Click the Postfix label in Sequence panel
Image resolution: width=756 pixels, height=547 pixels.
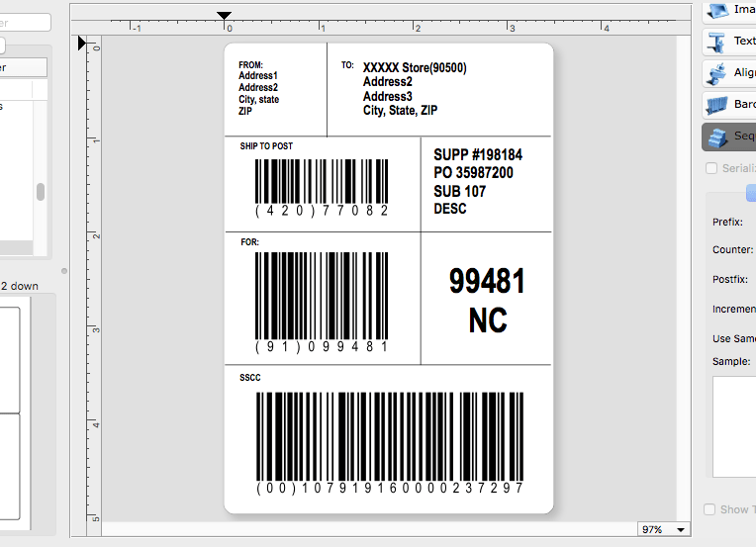click(x=730, y=280)
